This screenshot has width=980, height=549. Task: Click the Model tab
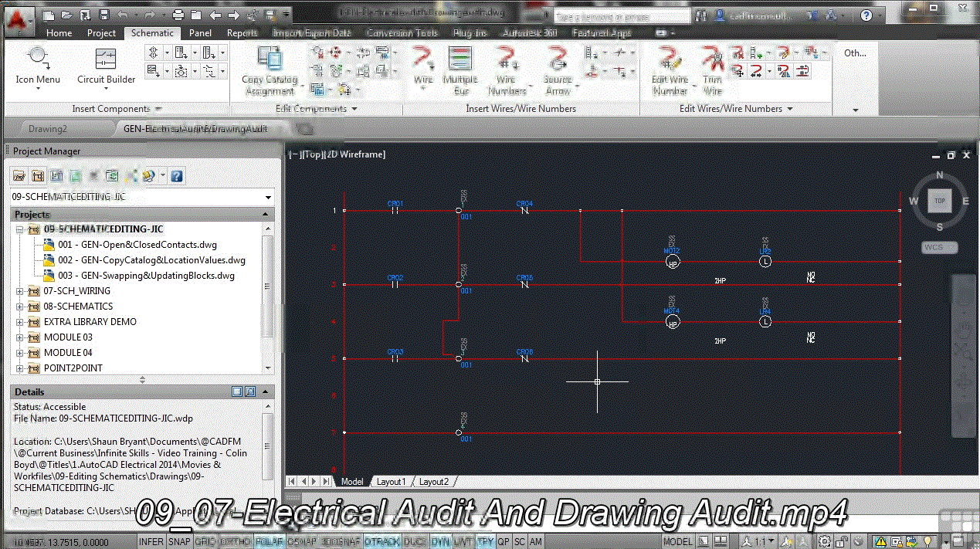click(x=351, y=482)
